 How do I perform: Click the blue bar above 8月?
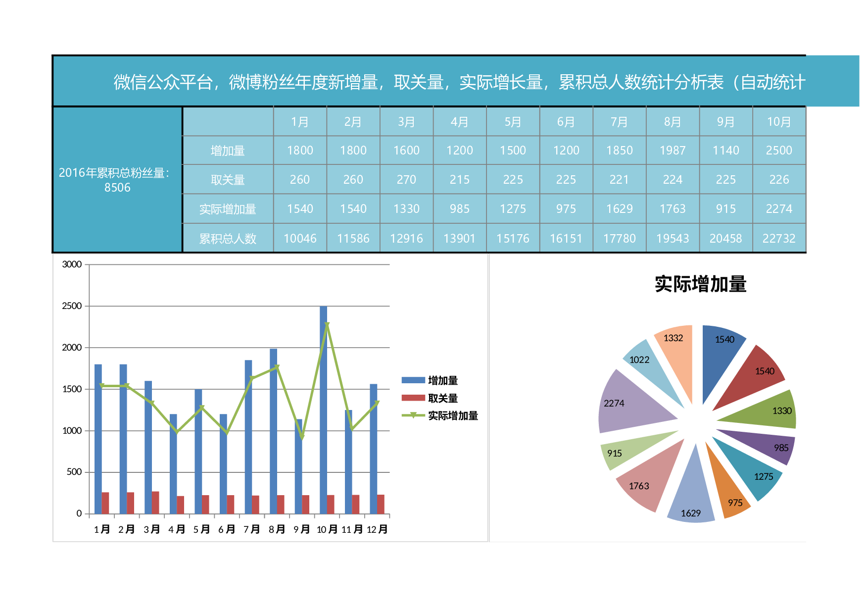tap(274, 431)
